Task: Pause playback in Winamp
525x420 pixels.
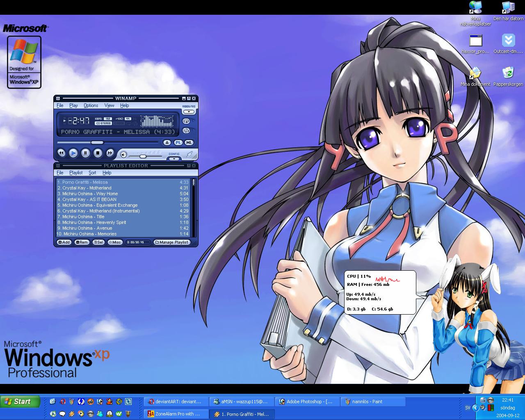Action: click(x=85, y=153)
